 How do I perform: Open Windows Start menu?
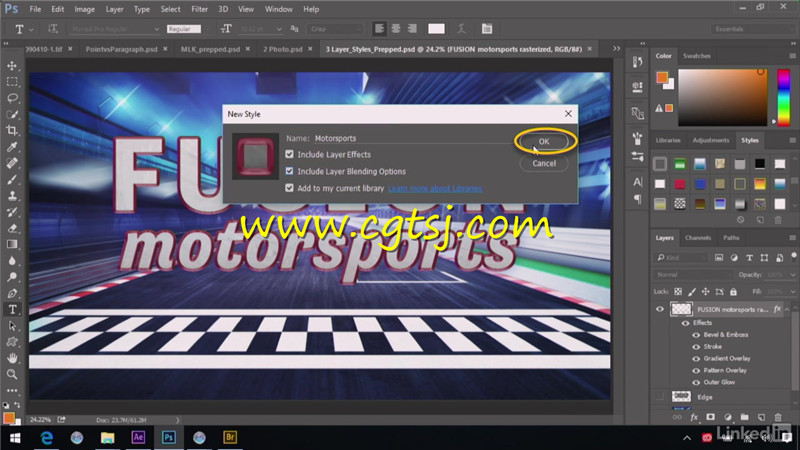point(15,437)
